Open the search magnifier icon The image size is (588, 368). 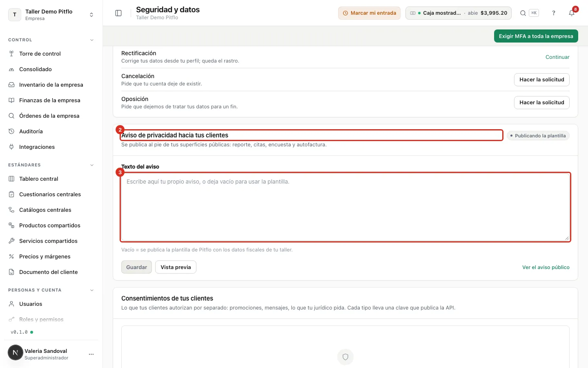click(x=523, y=13)
